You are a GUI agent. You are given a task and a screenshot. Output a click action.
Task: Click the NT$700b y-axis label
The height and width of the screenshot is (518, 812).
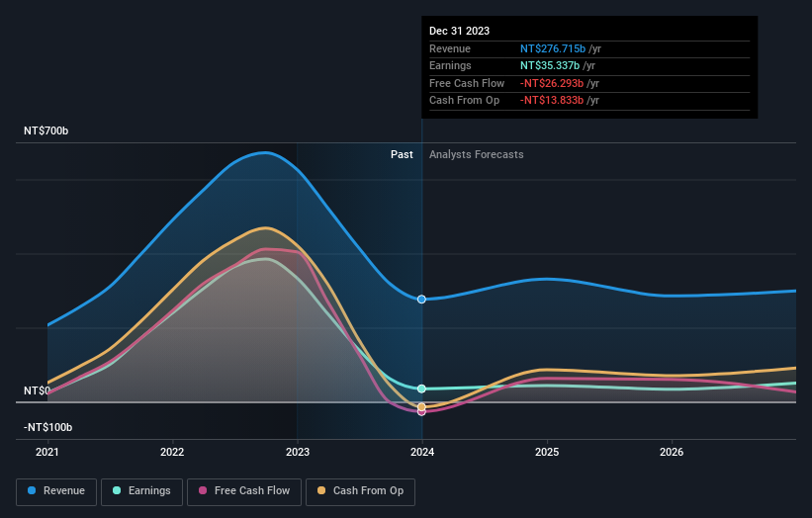(x=46, y=130)
